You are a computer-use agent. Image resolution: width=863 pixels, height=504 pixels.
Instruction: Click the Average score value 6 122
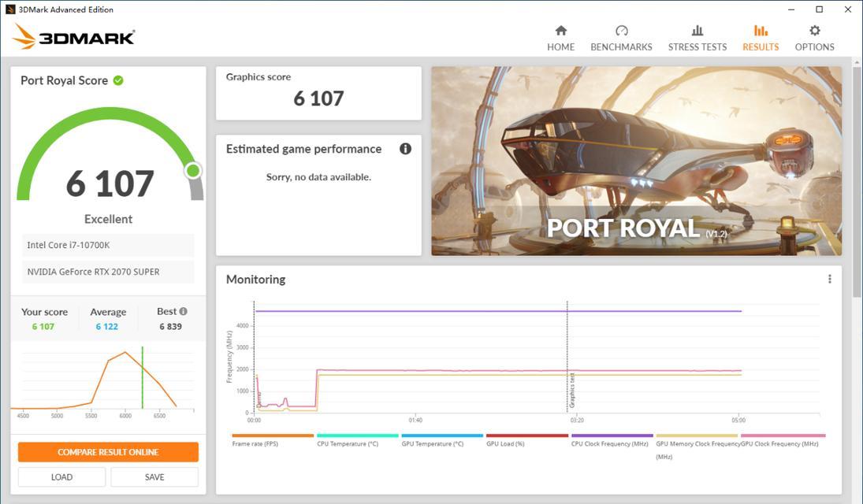pyautogui.click(x=106, y=326)
